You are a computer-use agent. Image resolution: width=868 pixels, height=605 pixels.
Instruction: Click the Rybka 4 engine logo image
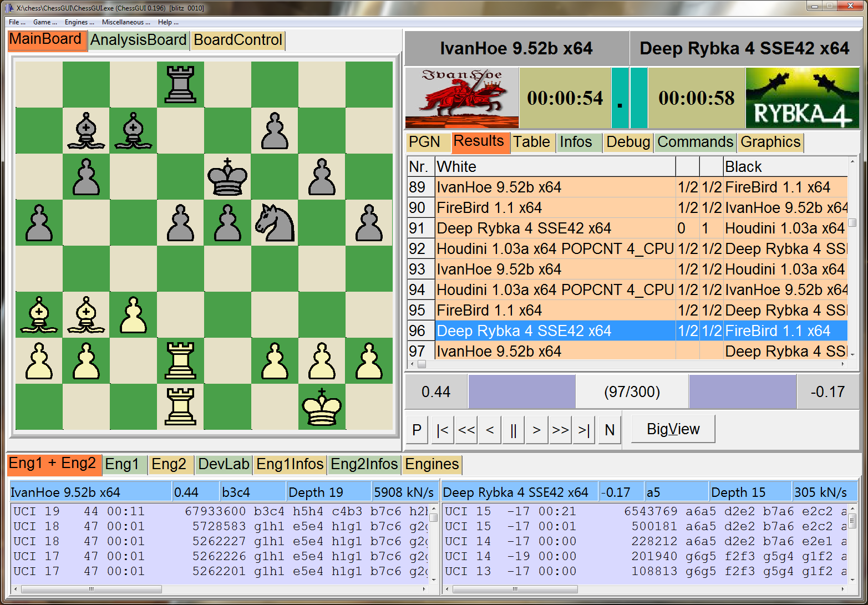pyautogui.click(x=803, y=98)
